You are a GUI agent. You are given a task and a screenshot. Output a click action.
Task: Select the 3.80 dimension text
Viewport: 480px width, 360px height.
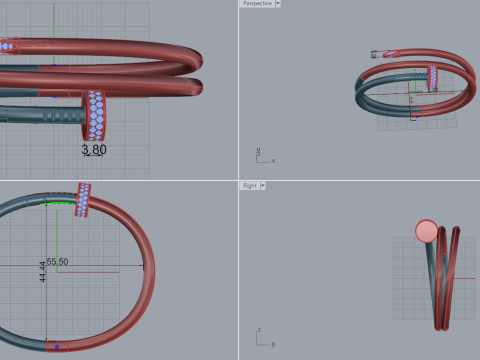tap(94, 149)
